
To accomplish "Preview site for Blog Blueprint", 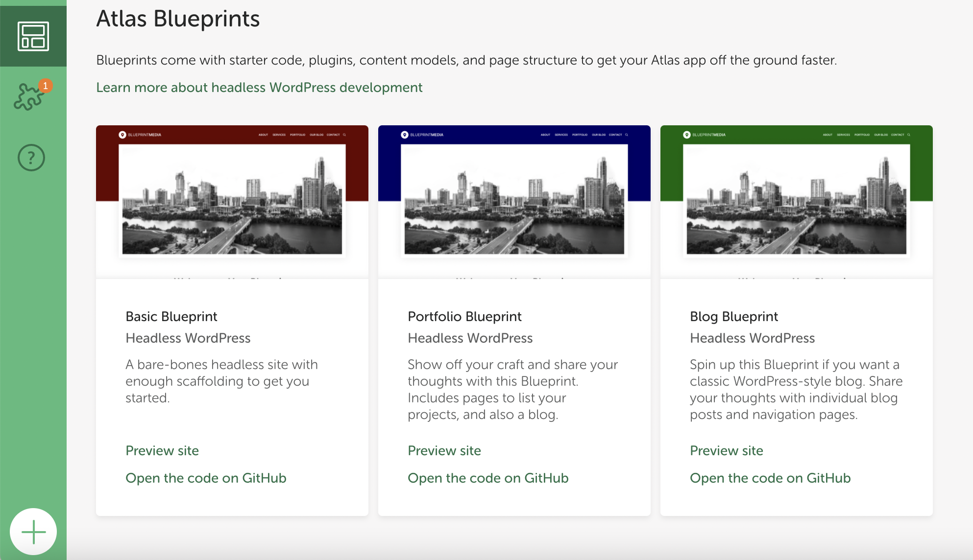I will click(727, 450).
